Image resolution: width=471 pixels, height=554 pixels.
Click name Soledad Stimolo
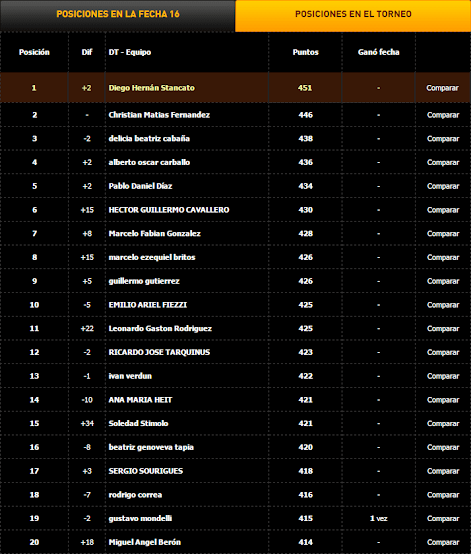(x=138, y=423)
